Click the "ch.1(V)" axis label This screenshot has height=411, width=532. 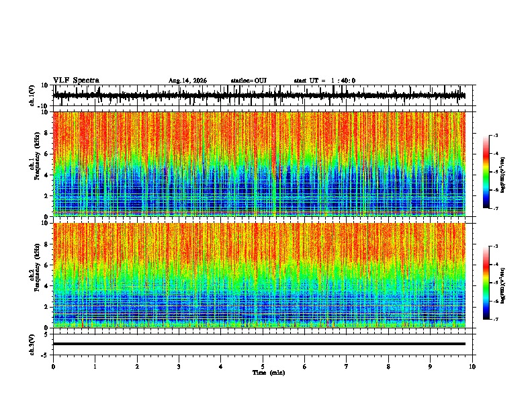[32, 95]
